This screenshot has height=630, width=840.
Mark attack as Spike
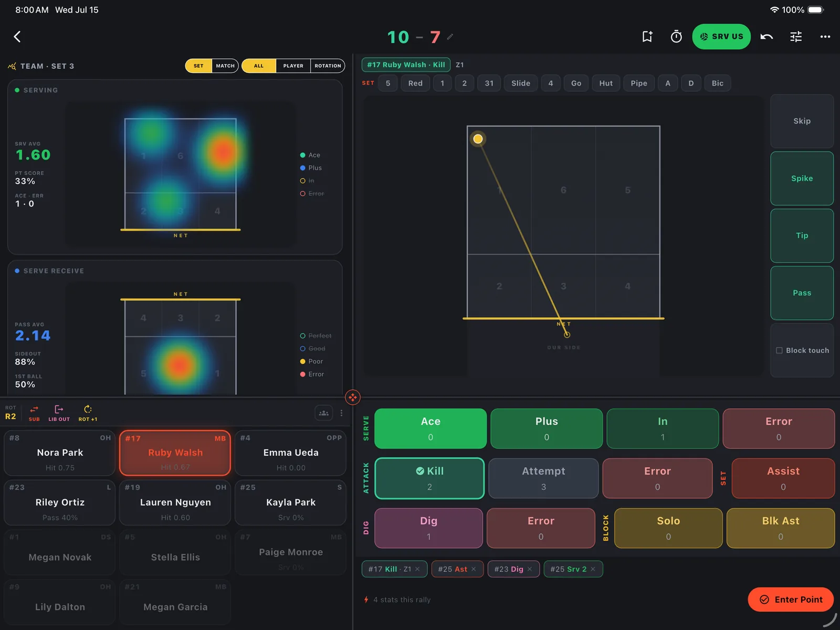tap(802, 178)
